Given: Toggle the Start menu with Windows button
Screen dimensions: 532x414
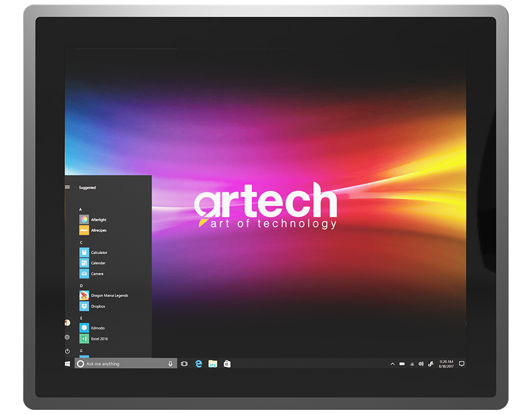Looking at the screenshot, I should [67, 364].
